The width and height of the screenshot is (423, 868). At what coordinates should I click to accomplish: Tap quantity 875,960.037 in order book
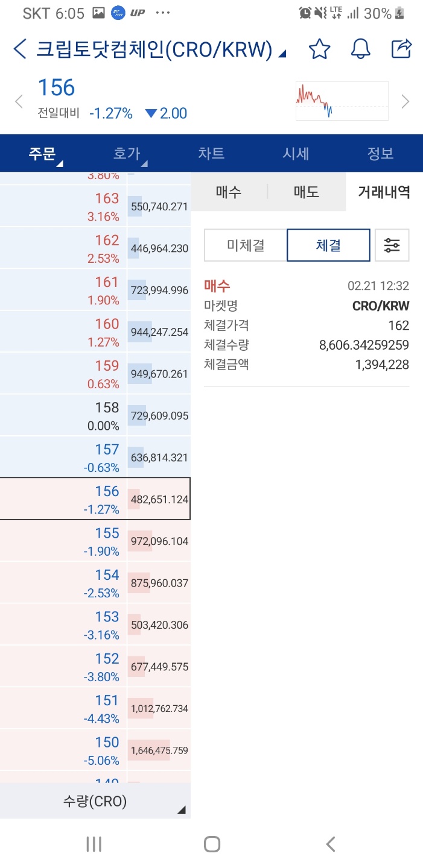coord(159,583)
